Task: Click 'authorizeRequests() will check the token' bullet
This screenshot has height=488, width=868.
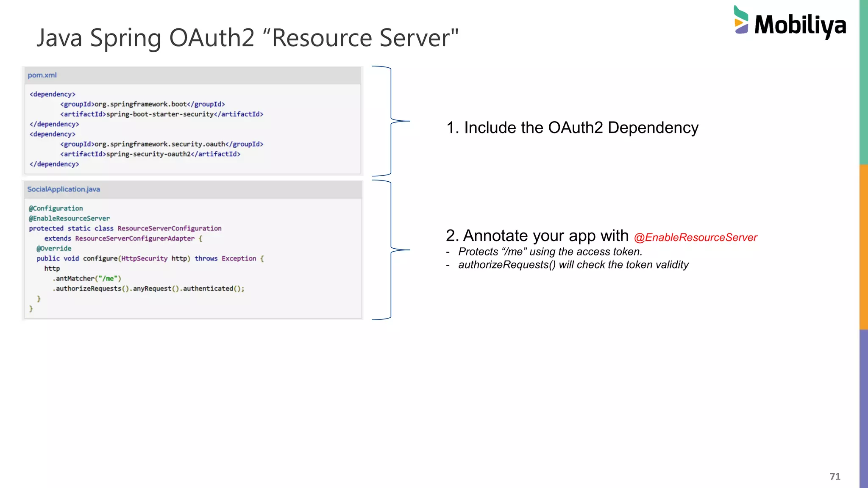Action: coord(573,265)
